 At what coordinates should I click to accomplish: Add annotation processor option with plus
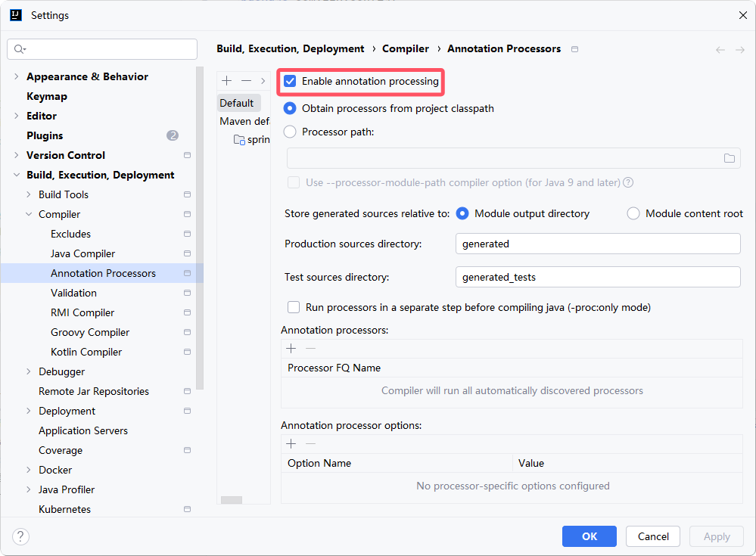[291, 444]
